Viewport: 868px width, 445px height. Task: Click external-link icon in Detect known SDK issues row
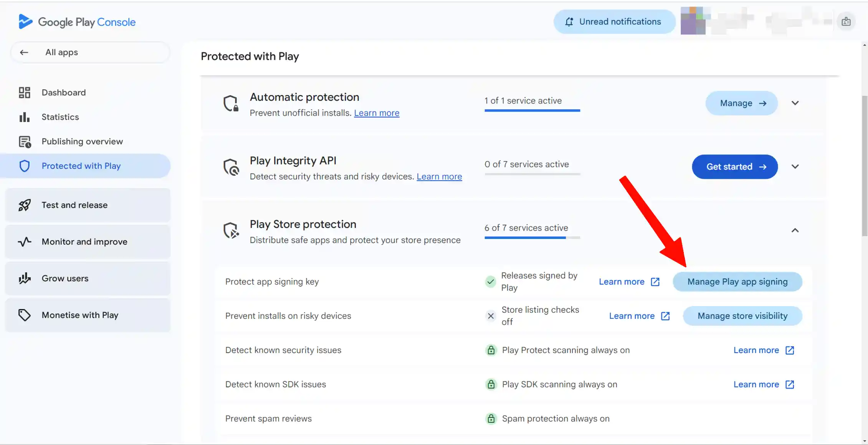(x=790, y=384)
